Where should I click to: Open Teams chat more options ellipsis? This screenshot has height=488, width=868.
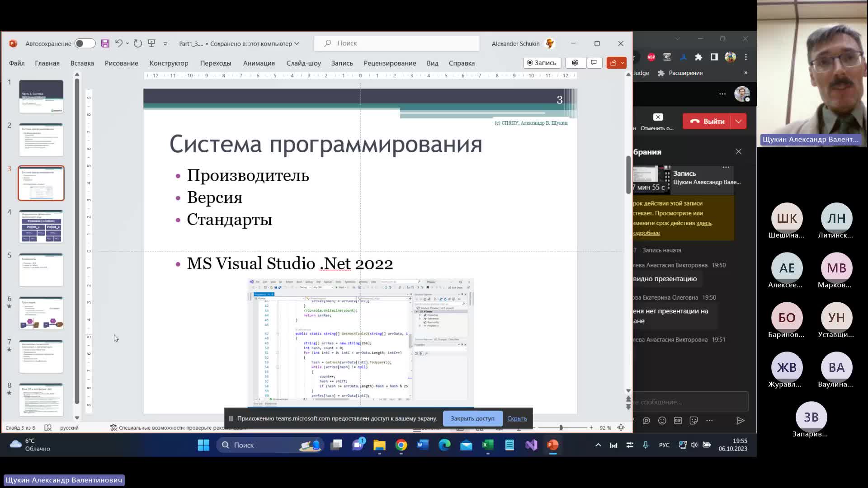[x=709, y=421]
